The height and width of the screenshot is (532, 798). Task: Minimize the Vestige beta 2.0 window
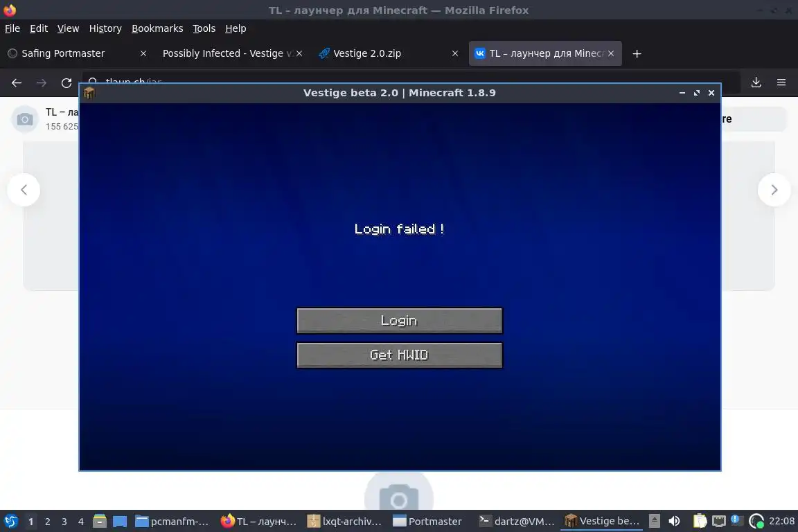[x=682, y=93]
